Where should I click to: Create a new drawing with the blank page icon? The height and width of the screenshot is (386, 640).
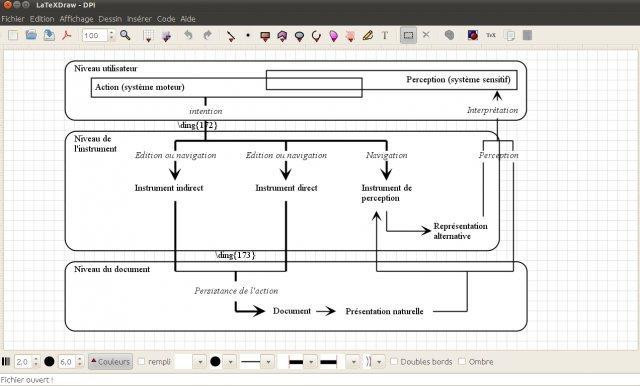pos(13,35)
